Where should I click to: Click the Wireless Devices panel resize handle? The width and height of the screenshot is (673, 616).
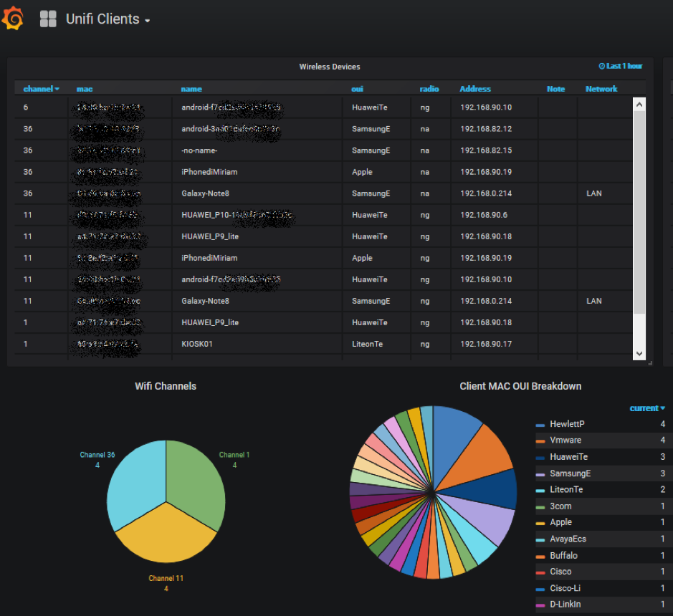point(650,363)
